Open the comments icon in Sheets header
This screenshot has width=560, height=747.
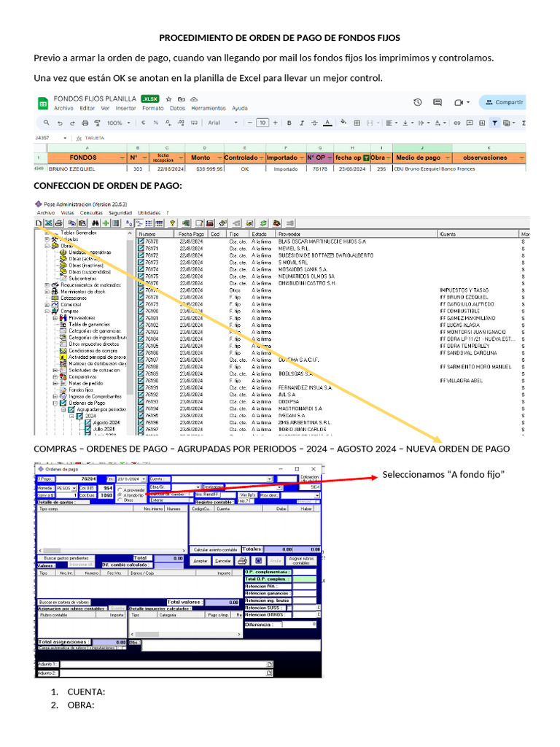point(437,102)
